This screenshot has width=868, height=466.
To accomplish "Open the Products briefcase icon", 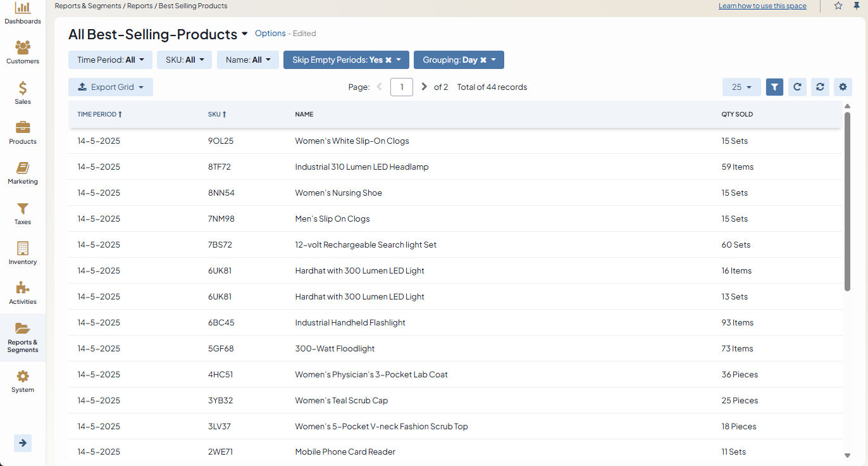I will pyautogui.click(x=23, y=128).
